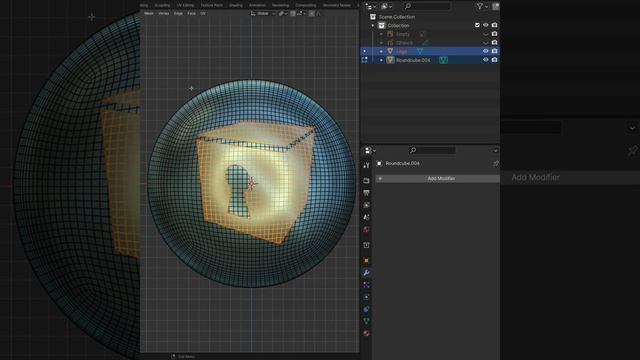Expand the Logo object row arrow
Viewport: 640px width, 360px height.
point(381,51)
